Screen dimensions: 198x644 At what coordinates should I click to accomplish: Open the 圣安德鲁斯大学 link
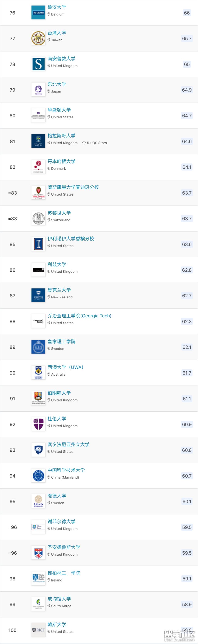coord(64,547)
